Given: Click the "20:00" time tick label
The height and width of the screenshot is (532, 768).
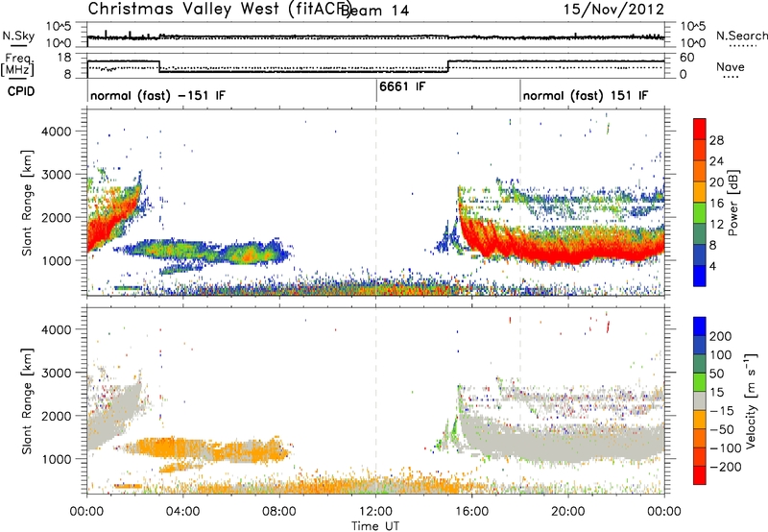Looking at the screenshot, I should point(568,512).
